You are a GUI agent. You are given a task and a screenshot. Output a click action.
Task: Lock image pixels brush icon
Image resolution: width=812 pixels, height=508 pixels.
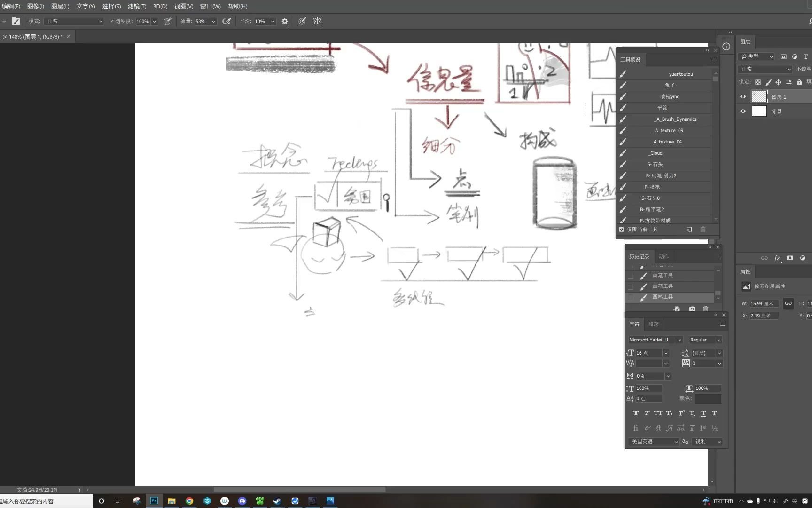point(768,82)
